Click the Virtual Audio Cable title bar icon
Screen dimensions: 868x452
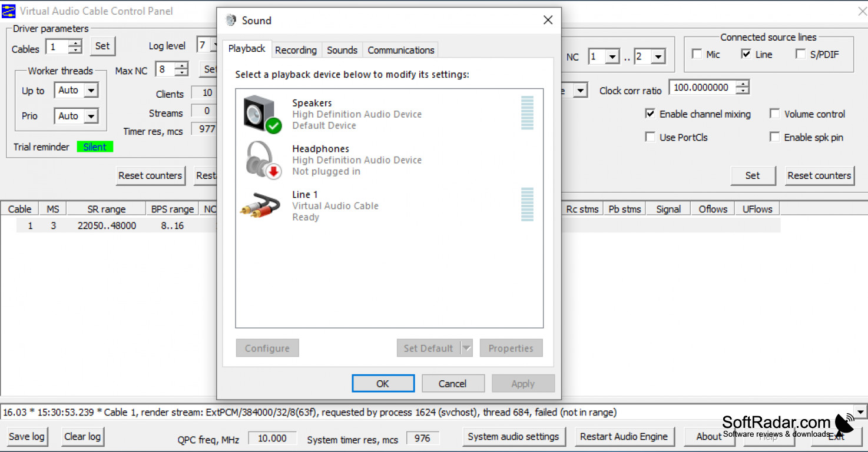8,11
